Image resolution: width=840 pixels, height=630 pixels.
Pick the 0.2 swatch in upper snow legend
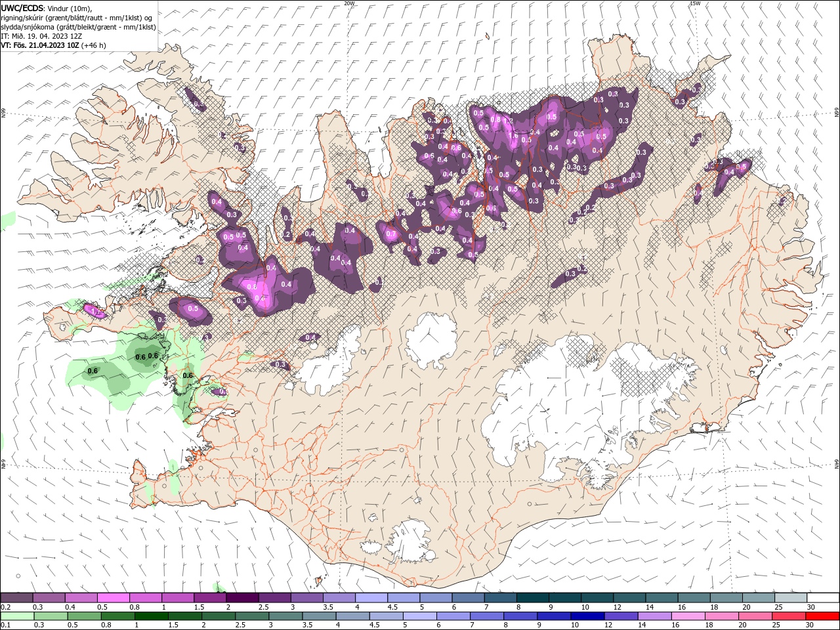16,598
